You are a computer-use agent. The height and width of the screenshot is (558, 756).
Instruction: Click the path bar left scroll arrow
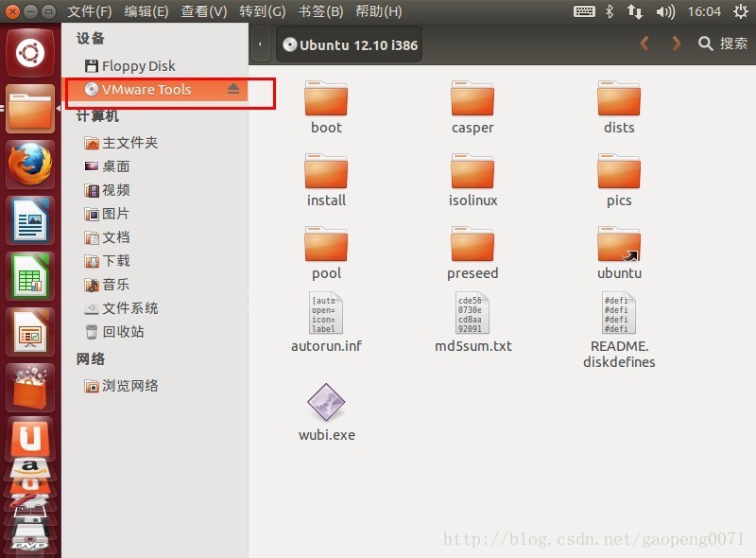click(x=261, y=44)
